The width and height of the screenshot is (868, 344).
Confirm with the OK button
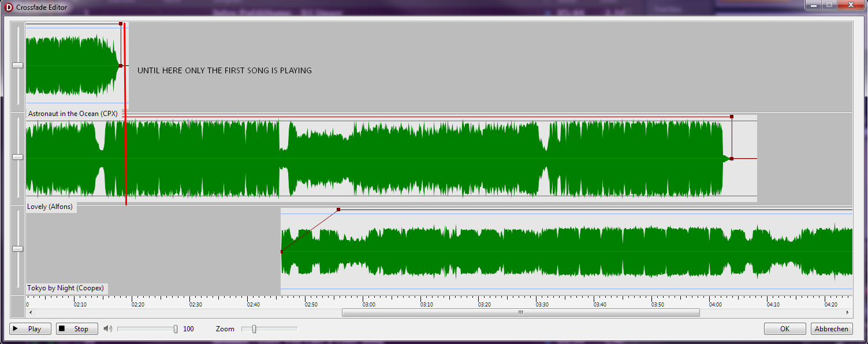coord(785,329)
